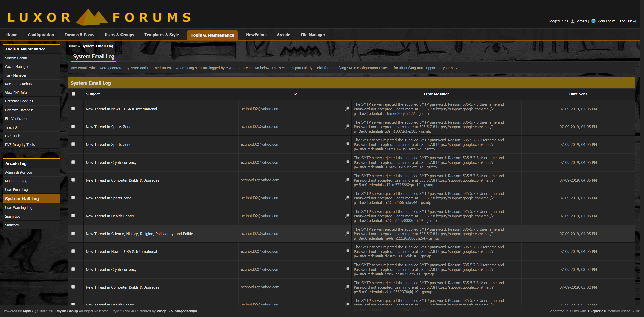
Task: Open Trash Bin in sidebar
Action: (x=31, y=127)
